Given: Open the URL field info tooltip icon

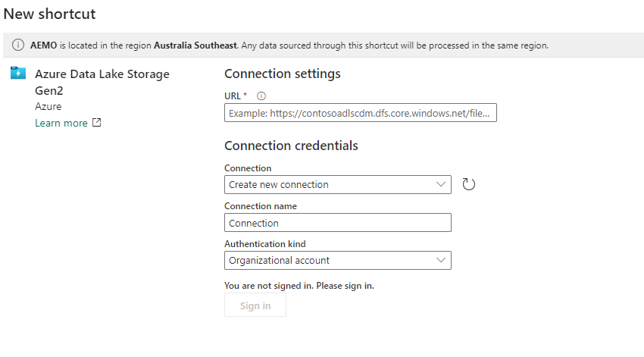Looking at the screenshot, I should 261,96.
